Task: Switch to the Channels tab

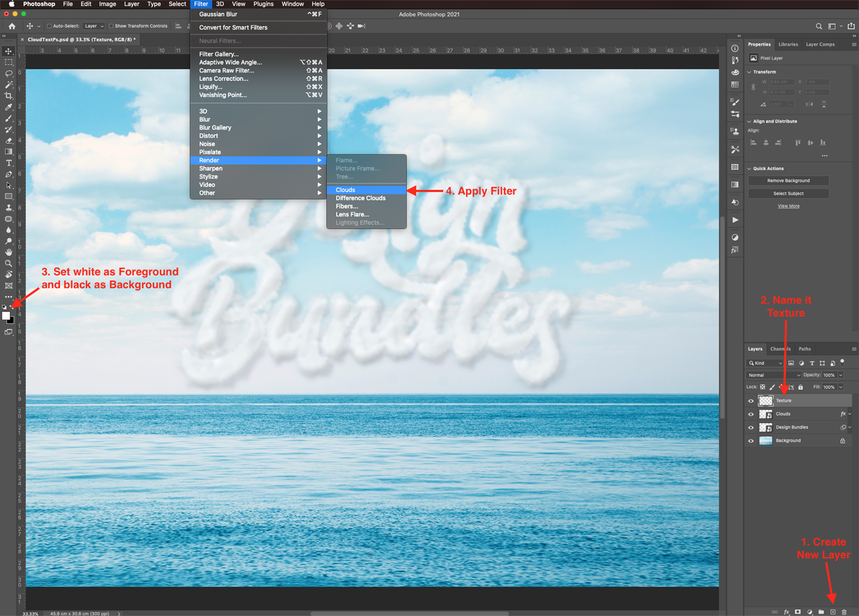Action: (x=780, y=349)
